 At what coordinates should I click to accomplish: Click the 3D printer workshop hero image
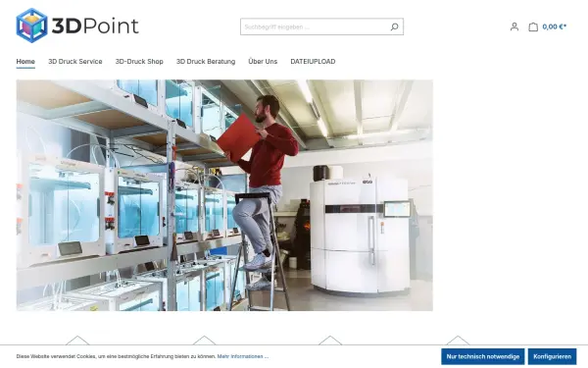[x=224, y=195]
